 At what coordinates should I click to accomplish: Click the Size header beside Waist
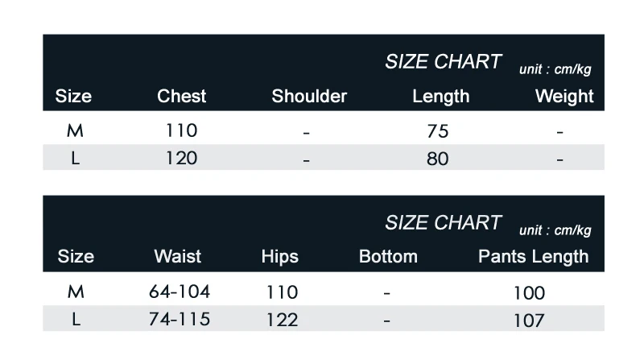point(76,257)
